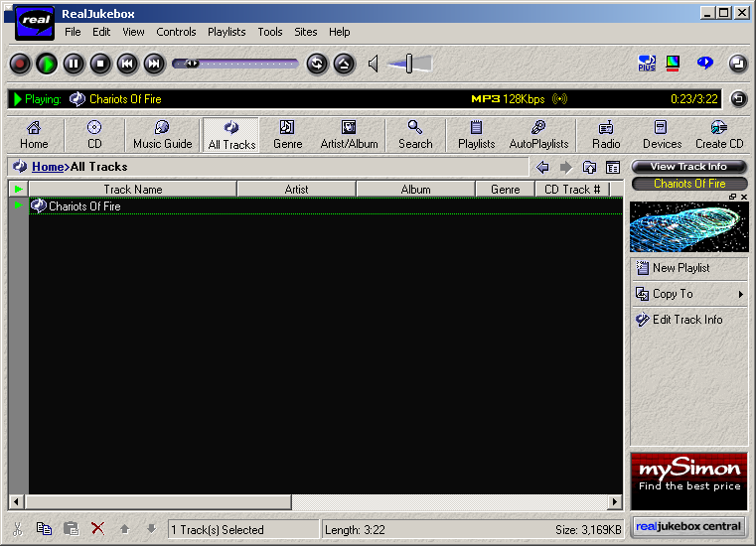Open the Controls menu
The height and width of the screenshot is (546, 756).
(176, 32)
